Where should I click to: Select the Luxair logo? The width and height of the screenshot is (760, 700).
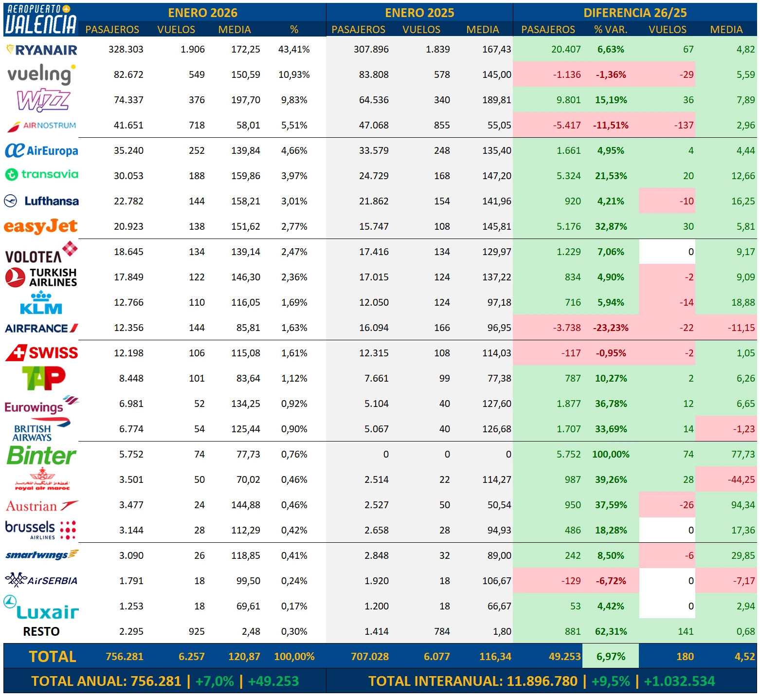point(41,607)
